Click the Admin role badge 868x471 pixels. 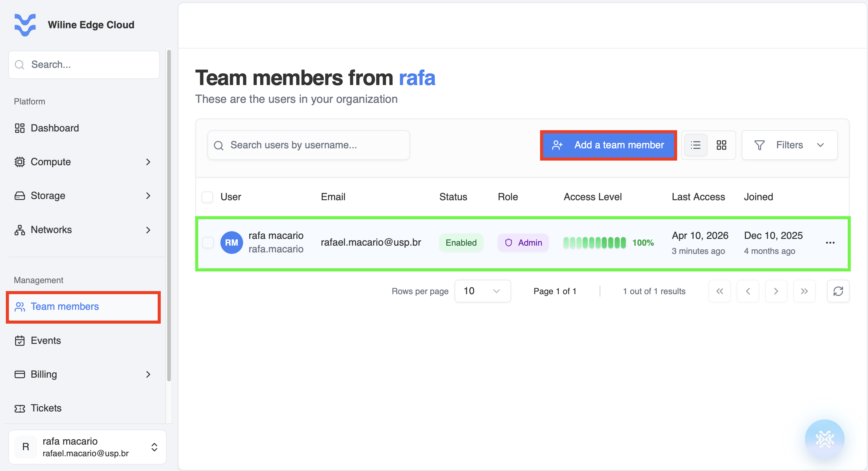pos(523,243)
